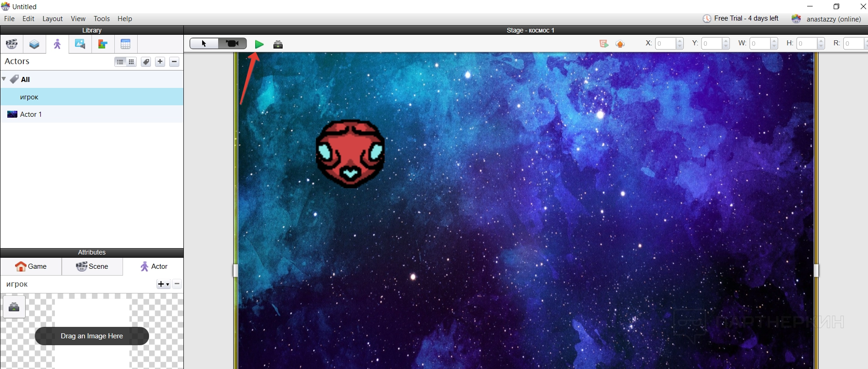
Task: Focus the X position field
Action: tap(665, 43)
